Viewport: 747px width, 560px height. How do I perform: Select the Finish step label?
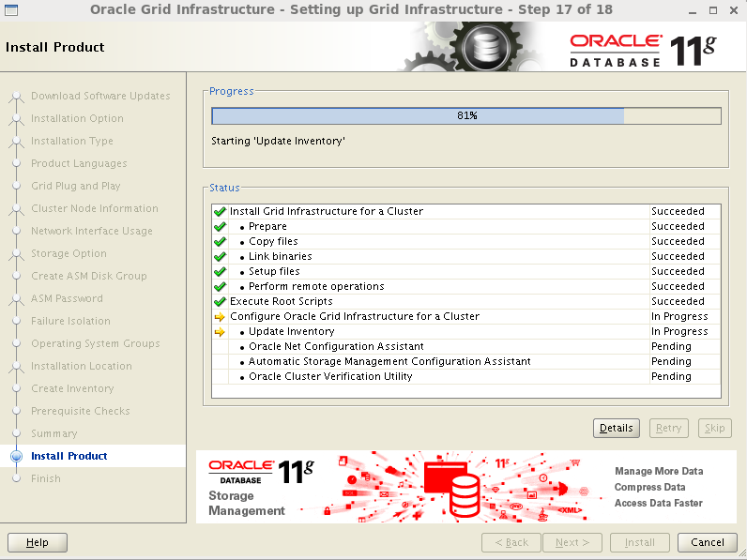point(46,478)
